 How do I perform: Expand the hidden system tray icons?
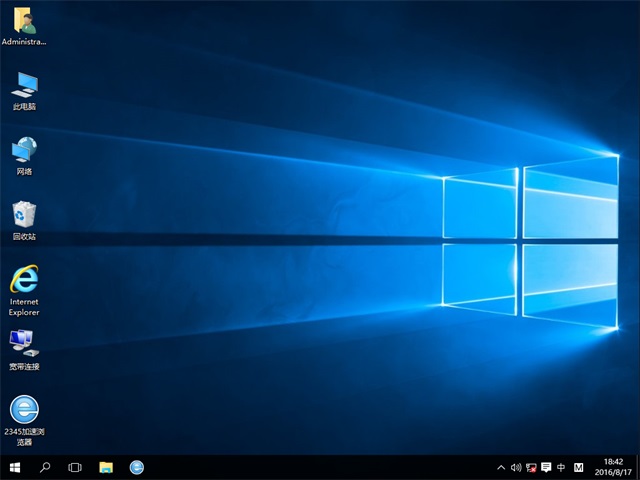pyautogui.click(x=501, y=467)
